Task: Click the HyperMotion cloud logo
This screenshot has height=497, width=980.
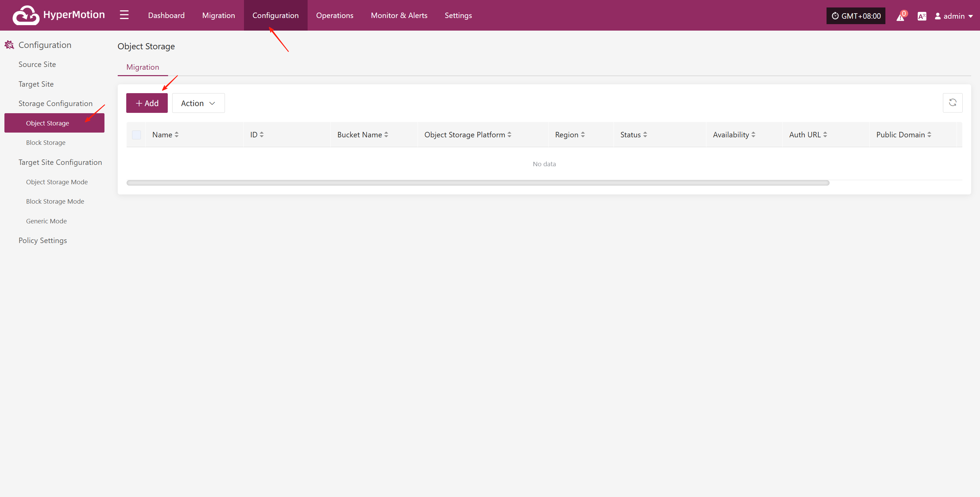Action: point(26,15)
